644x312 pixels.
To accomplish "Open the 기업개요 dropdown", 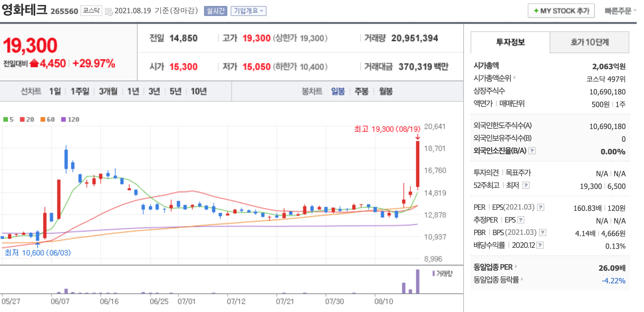I will (248, 11).
